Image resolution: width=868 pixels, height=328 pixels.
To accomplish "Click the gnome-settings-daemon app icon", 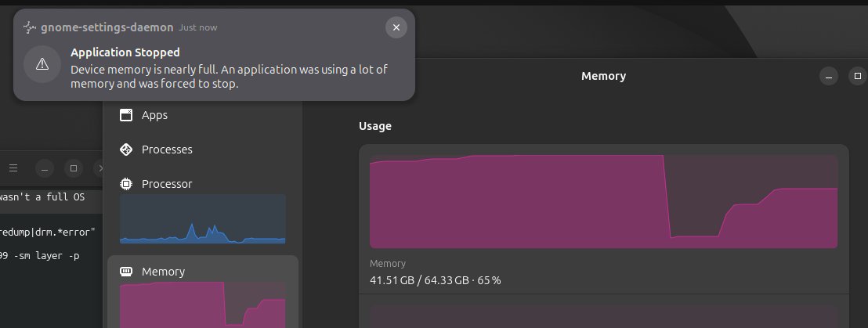I will 30,27.
